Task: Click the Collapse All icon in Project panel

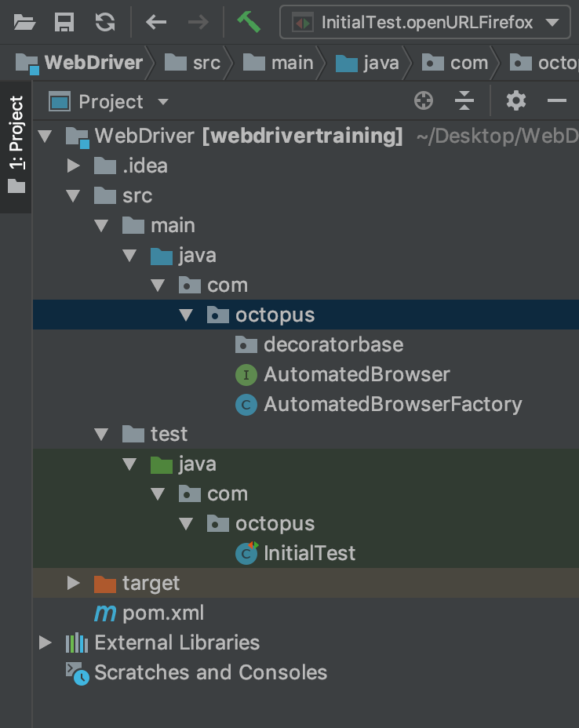Action: click(464, 101)
